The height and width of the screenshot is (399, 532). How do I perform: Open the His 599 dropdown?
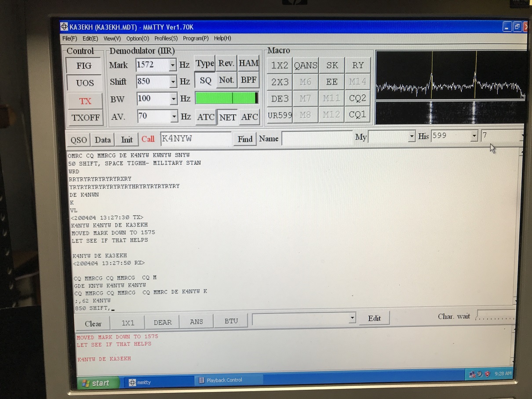474,136
